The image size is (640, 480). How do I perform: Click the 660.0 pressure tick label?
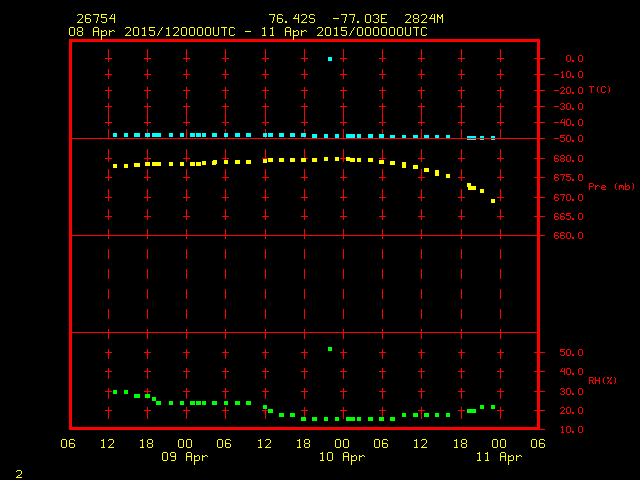[569, 236]
